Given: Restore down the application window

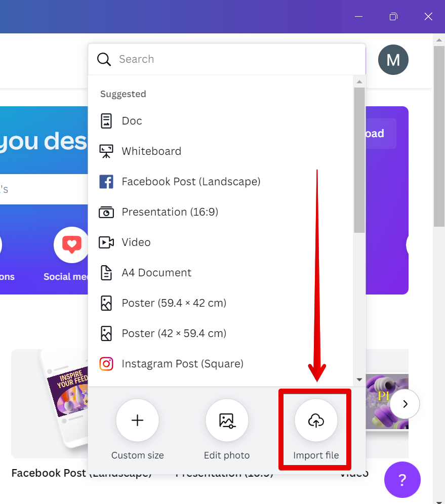Looking at the screenshot, I should 393,16.
